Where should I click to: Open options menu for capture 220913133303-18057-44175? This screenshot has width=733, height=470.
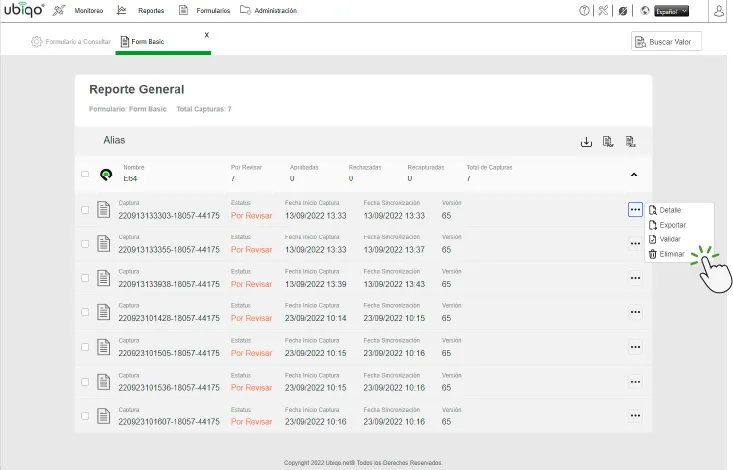tap(635, 210)
